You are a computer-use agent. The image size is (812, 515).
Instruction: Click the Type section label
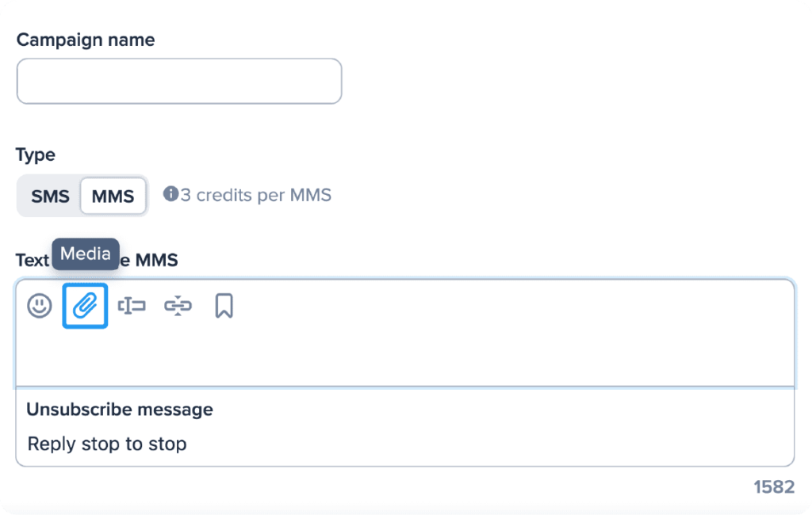click(x=36, y=154)
